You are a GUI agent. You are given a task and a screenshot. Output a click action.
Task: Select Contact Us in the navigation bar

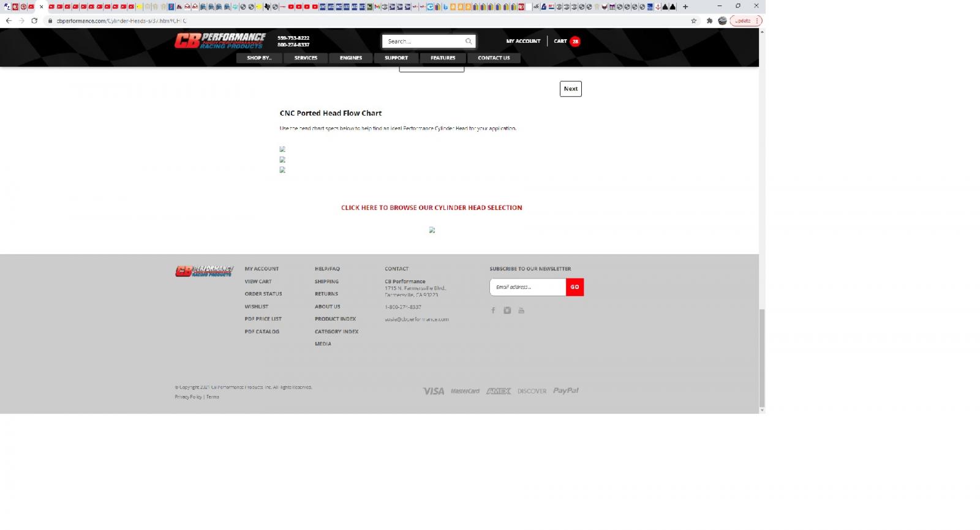coord(494,58)
